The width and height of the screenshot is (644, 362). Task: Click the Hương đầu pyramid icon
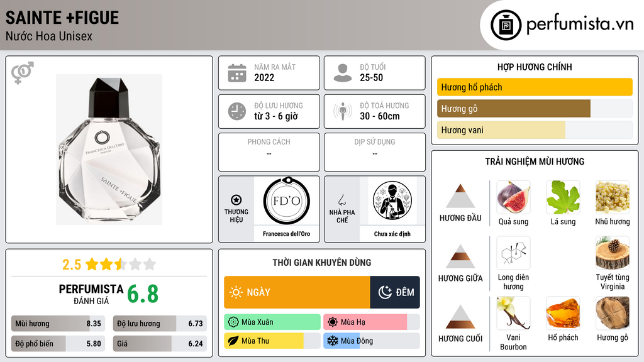tap(460, 196)
